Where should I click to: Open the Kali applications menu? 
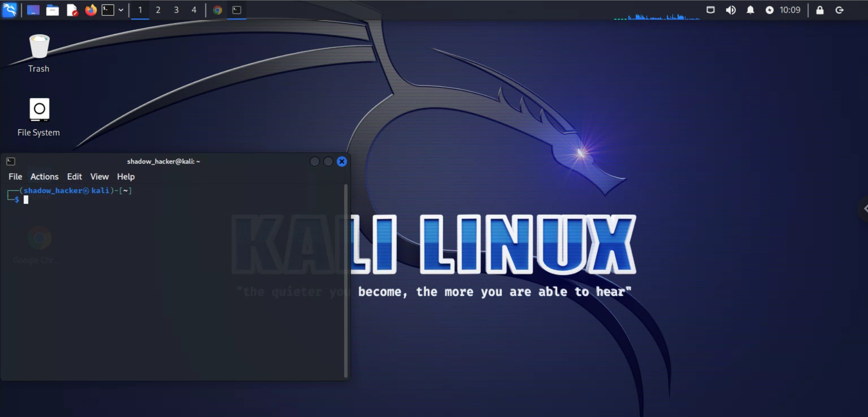9,10
